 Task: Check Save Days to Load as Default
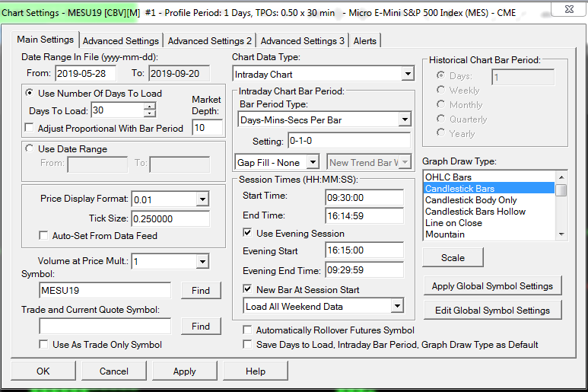(x=247, y=344)
